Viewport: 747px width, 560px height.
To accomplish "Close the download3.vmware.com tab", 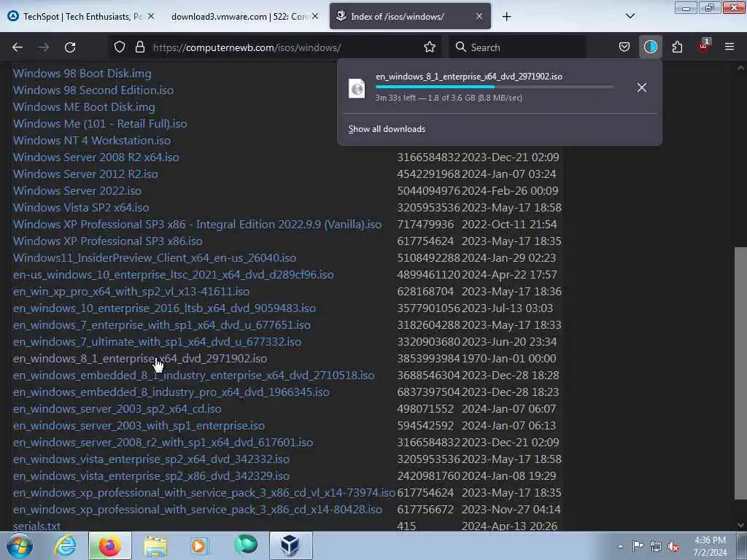I will [315, 16].
